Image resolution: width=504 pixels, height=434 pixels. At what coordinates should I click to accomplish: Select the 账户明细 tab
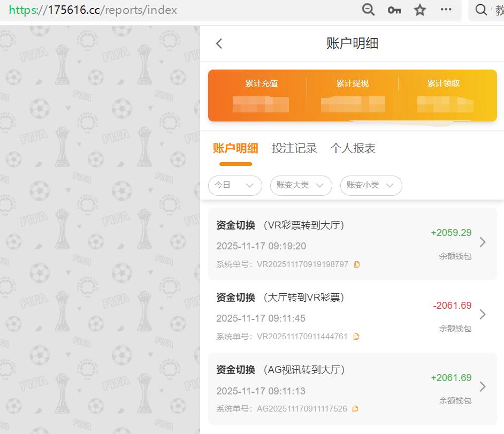click(236, 148)
